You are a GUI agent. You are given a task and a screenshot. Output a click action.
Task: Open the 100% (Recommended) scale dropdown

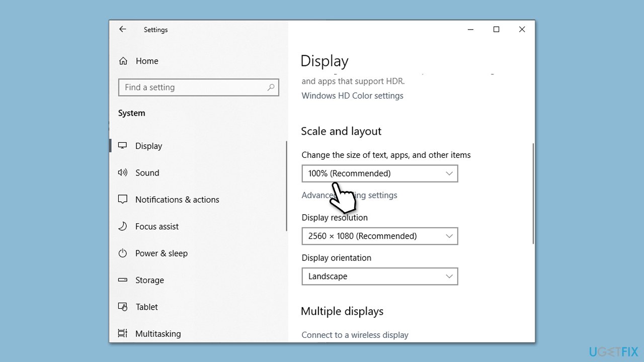click(x=380, y=173)
